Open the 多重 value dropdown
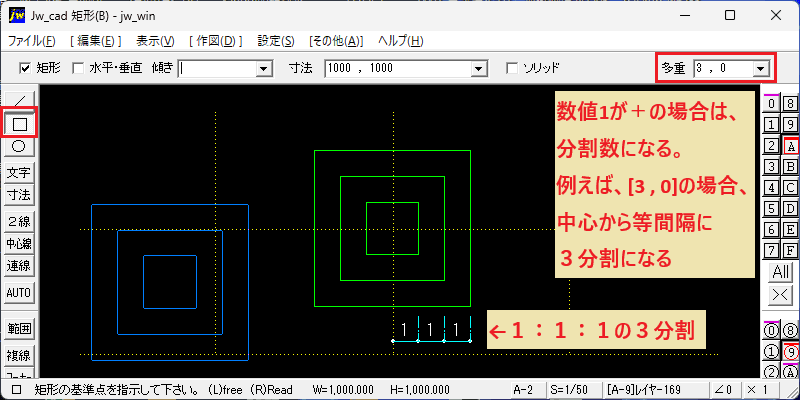800x400 pixels. [761, 68]
